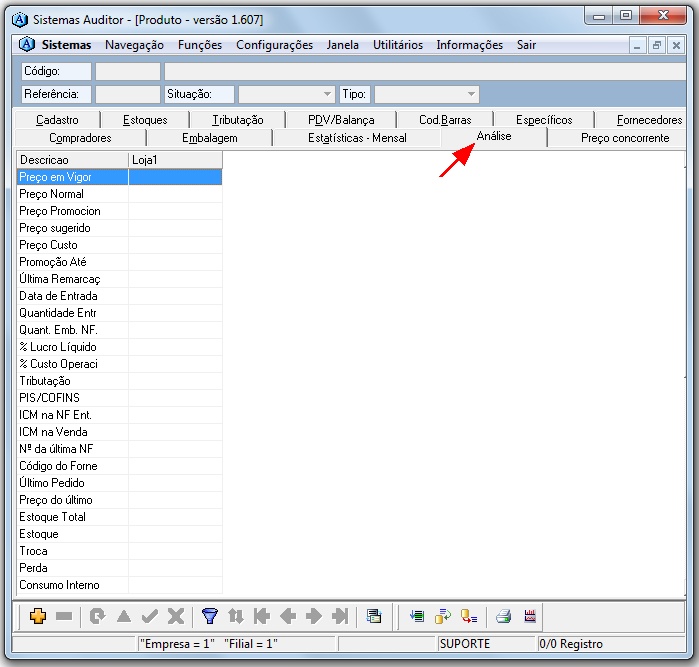Open the Informações menu
Screen dimensions: 699x667
point(469,45)
